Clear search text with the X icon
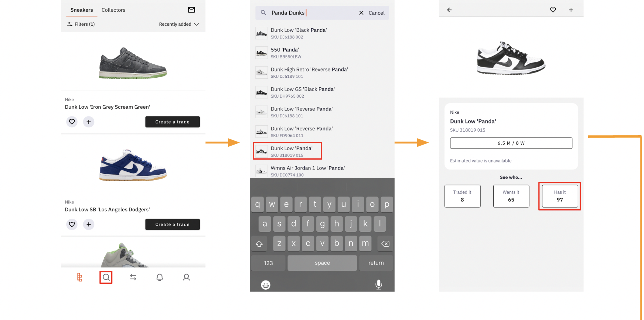644x320 pixels. (x=361, y=13)
